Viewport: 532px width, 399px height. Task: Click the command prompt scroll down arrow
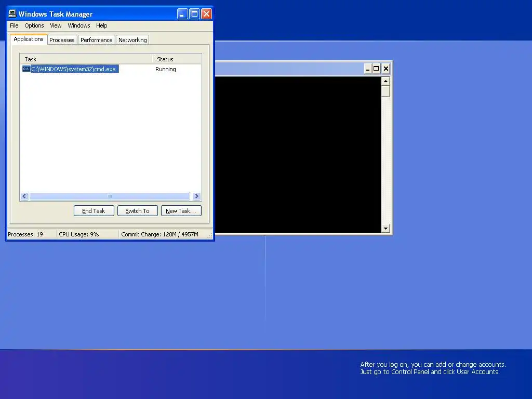[x=385, y=229]
